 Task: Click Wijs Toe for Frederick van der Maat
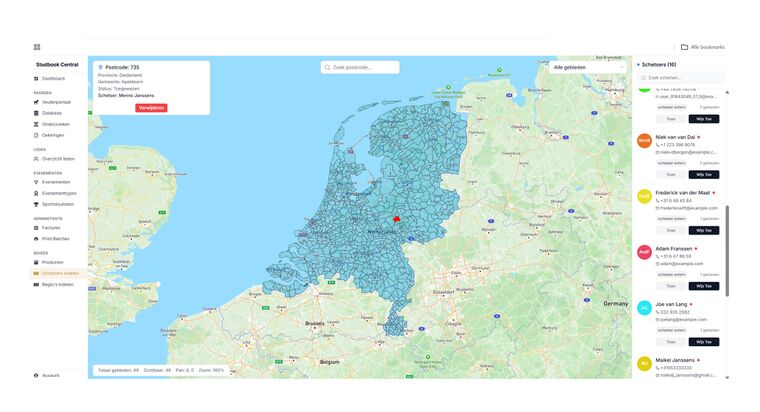(704, 230)
